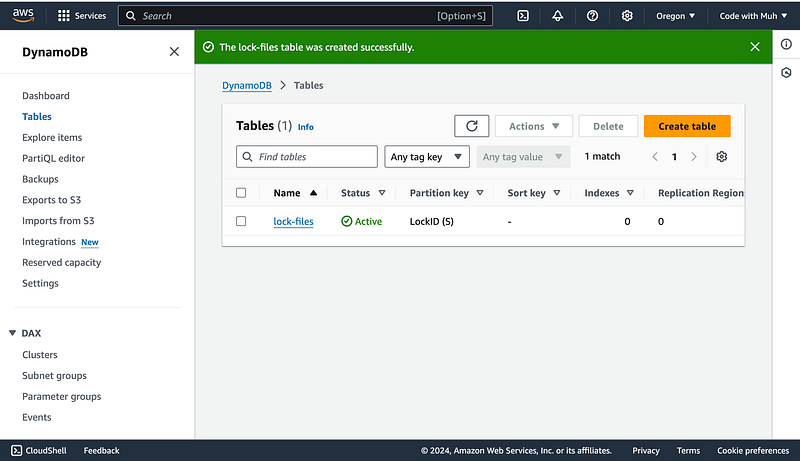Click the CloudShell icon in the footer
Viewport: 800px width, 461px height.
coord(17,450)
